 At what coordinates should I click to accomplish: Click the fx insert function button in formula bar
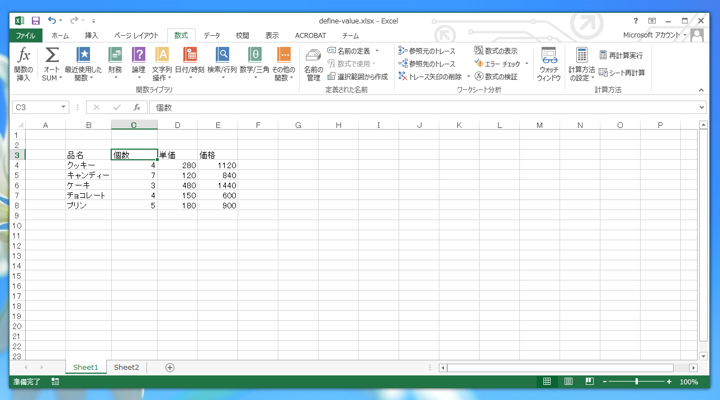[x=137, y=107]
